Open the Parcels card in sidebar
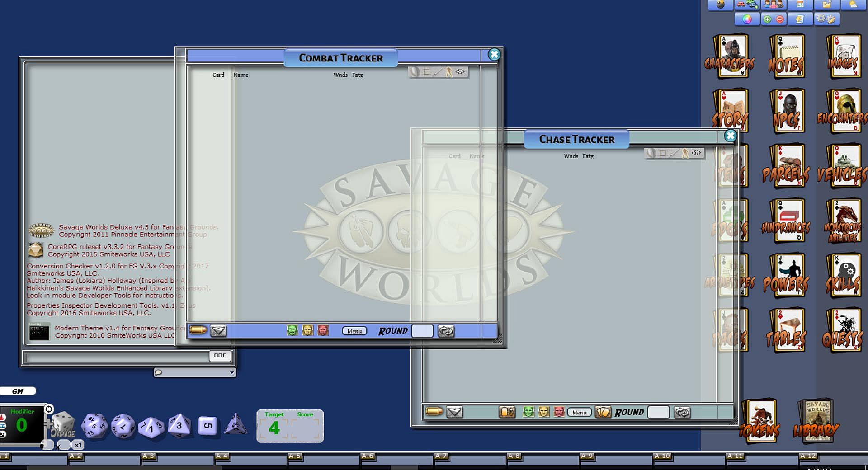 coord(787,166)
